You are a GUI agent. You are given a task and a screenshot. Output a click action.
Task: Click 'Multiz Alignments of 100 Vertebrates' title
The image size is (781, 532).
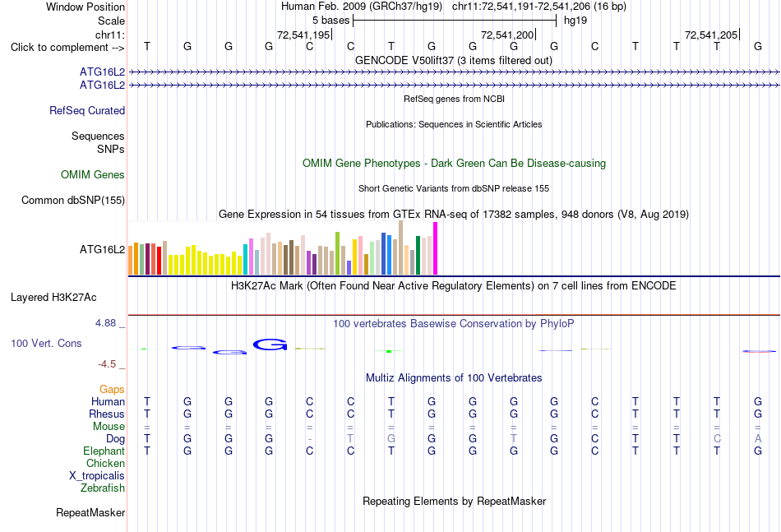pyautogui.click(x=454, y=378)
